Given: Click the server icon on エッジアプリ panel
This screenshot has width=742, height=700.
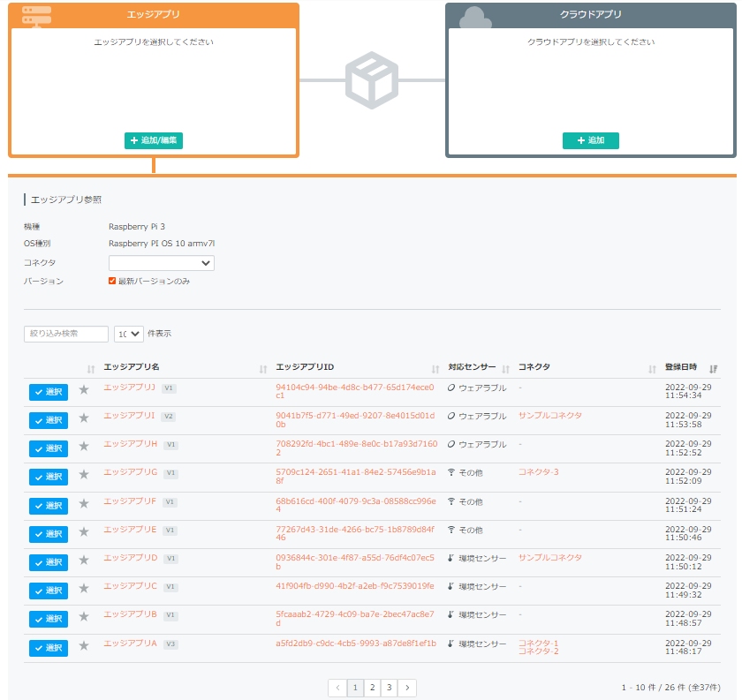Looking at the screenshot, I should [36, 17].
